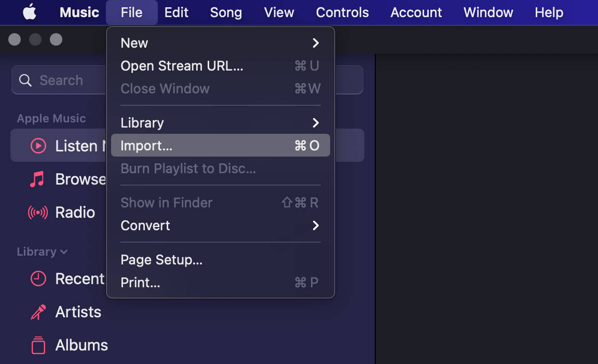This screenshot has height=364, width=598.
Task: Open the Song menu
Action: tap(226, 12)
